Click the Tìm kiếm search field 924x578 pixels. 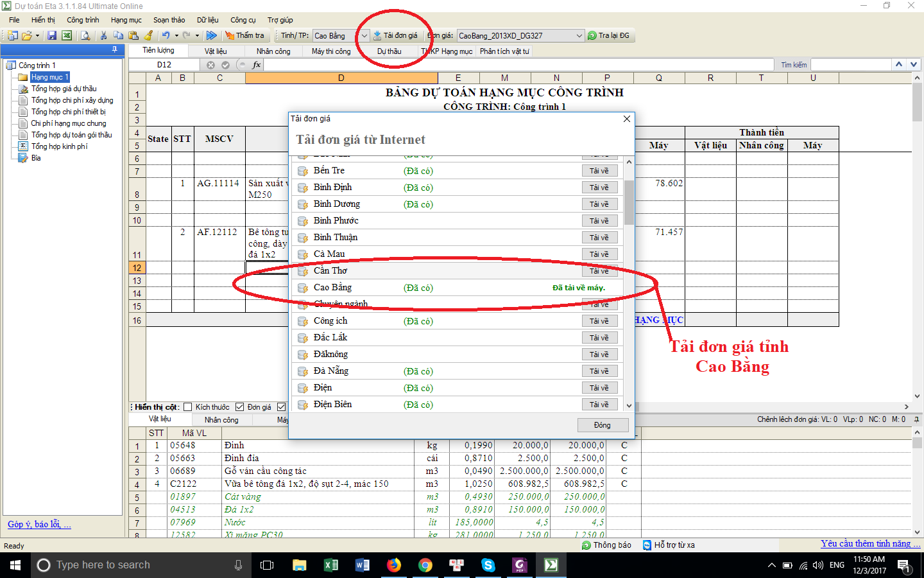[x=851, y=65]
